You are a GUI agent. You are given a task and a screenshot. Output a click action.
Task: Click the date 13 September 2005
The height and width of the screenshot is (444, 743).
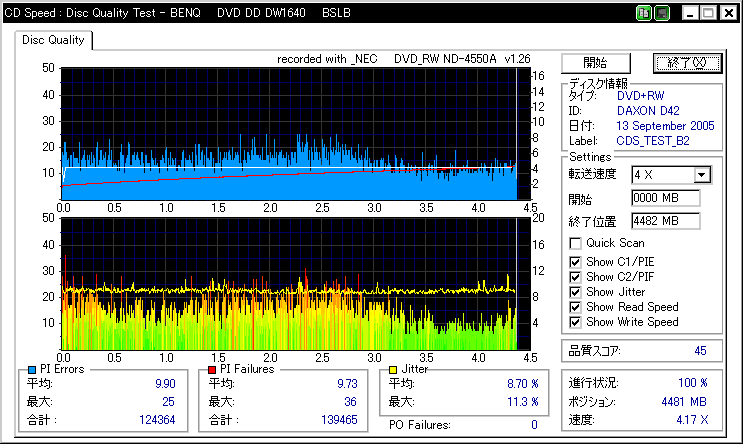[x=665, y=126]
